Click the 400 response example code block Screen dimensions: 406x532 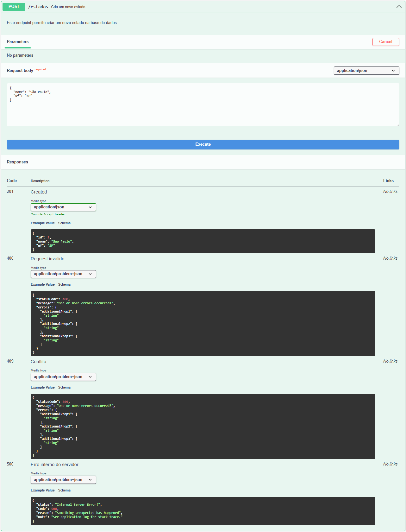(203, 324)
